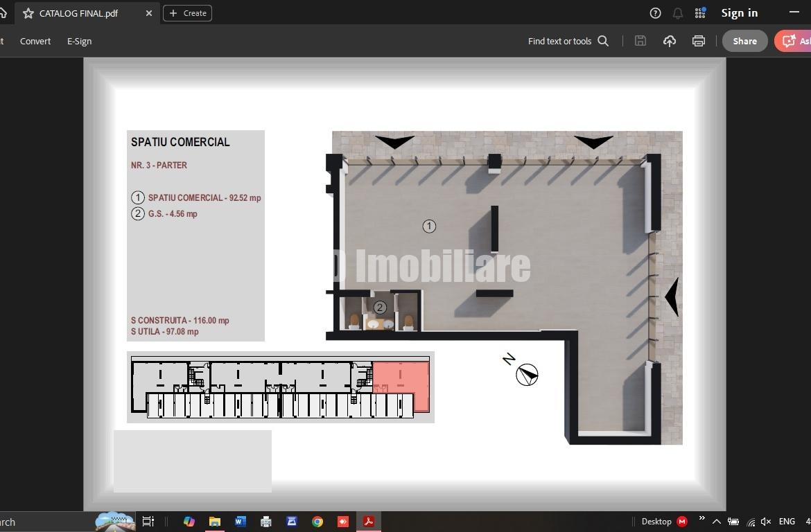Click the Share button
The image size is (811, 532).
point(744,41)
